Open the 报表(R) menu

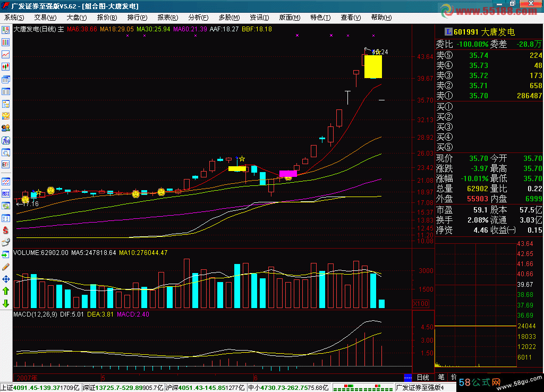167,18
